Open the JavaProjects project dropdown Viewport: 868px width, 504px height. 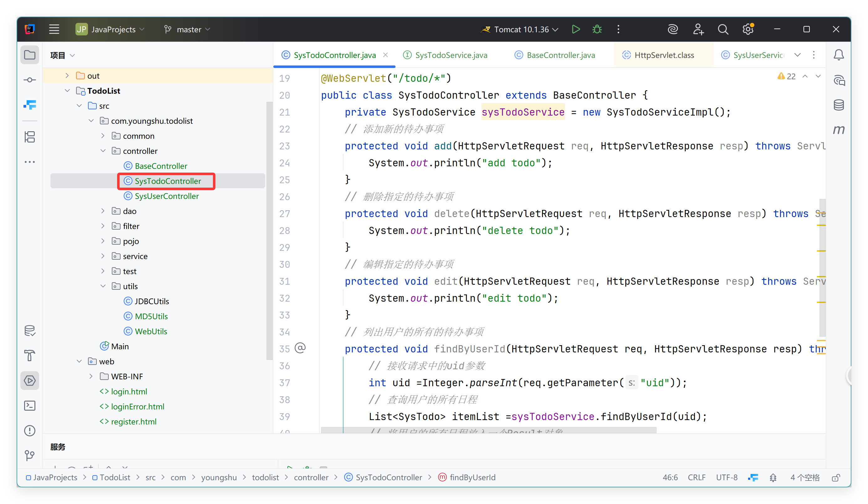[x=110, y=29]
